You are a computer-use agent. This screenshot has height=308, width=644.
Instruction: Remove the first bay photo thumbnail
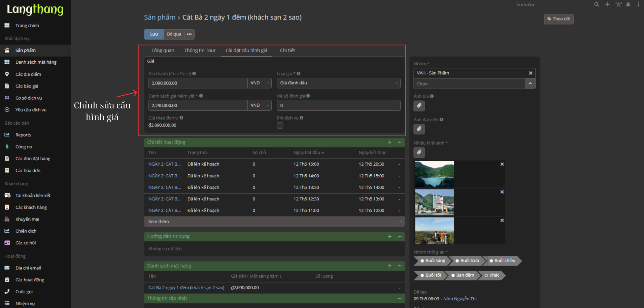coord(502,164)
